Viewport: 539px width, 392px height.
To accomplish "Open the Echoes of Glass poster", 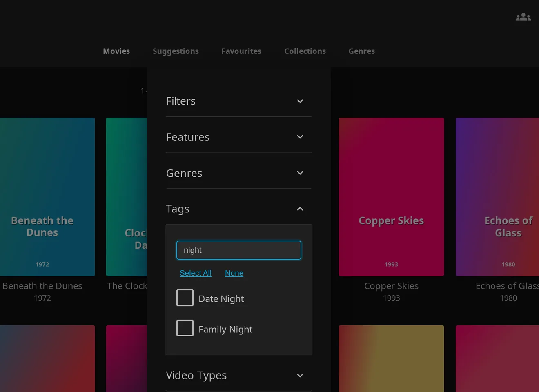I will 497,197.
